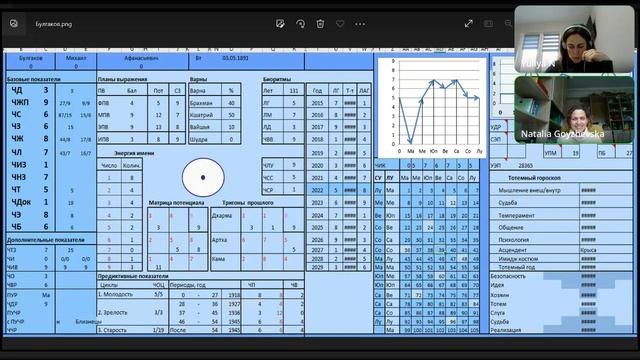
Task: Select the 'Безопасность' row
Action: 561,276
